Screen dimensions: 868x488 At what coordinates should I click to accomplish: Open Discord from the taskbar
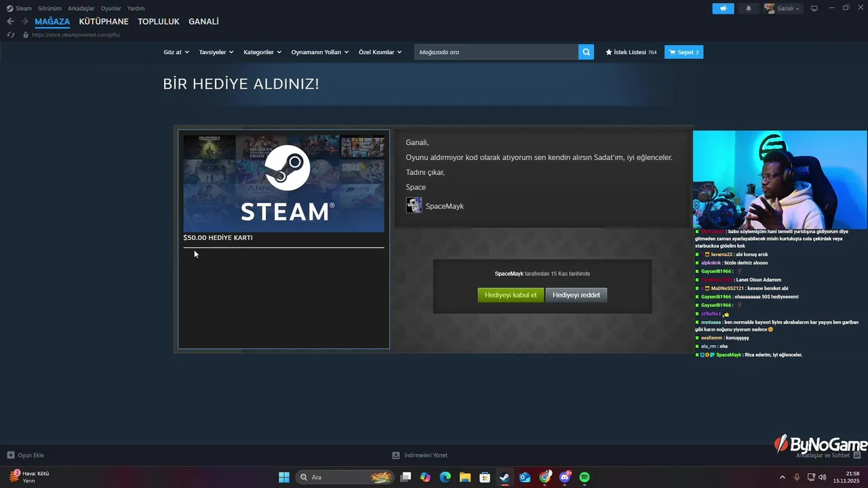tap(565, 477)
